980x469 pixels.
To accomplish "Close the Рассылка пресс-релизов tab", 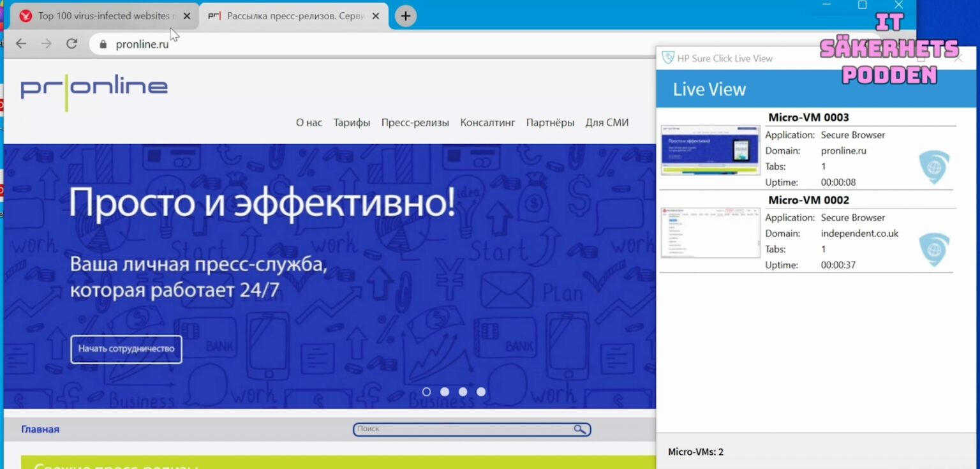I will [376, 16].
